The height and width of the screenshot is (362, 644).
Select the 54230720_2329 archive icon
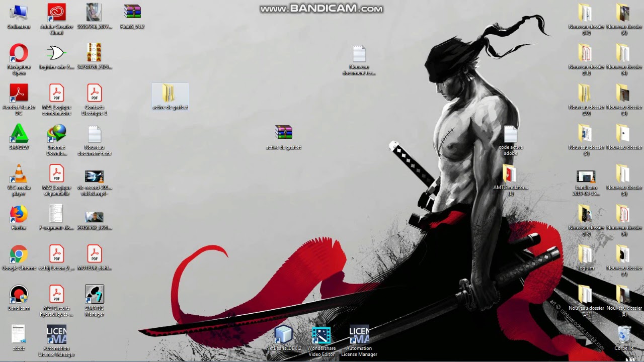(94, 56)
